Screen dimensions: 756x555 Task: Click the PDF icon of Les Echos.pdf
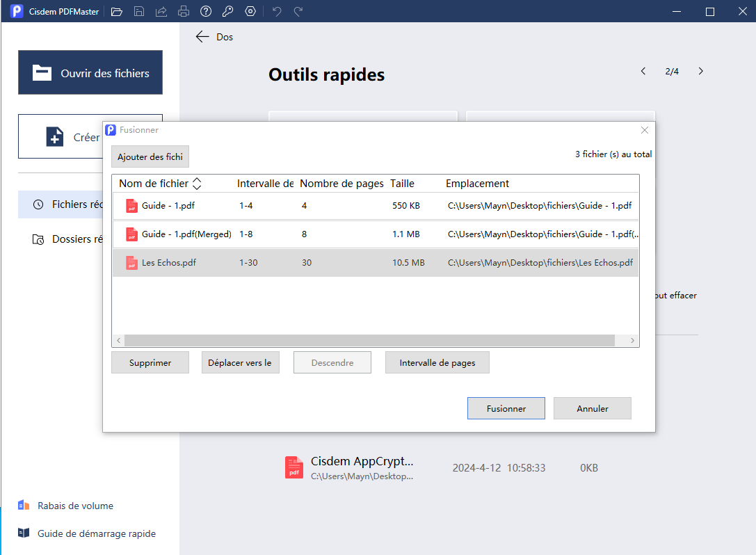pyautogui.click(x=131, y=263)
